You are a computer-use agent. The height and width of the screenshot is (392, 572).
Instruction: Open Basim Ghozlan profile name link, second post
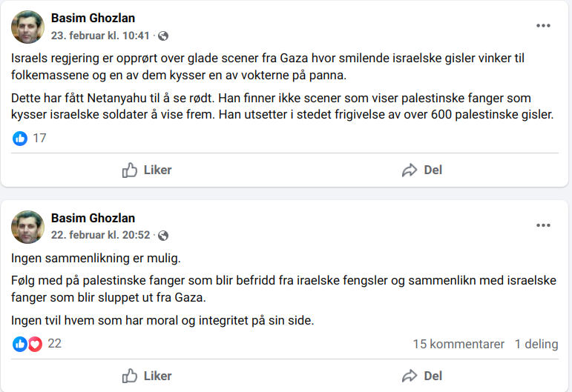(93, 219)
